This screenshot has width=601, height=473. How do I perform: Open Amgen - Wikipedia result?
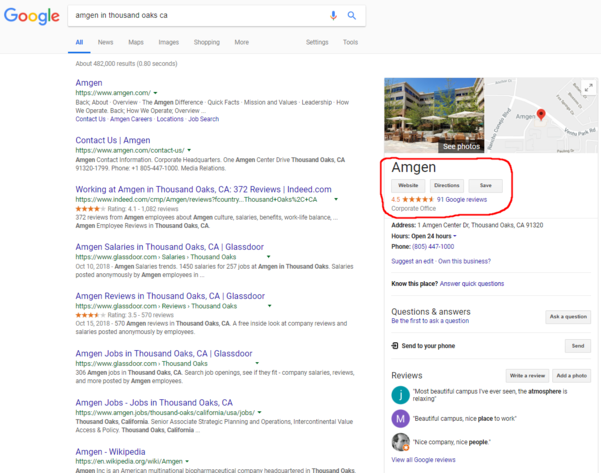click(110, 452)
